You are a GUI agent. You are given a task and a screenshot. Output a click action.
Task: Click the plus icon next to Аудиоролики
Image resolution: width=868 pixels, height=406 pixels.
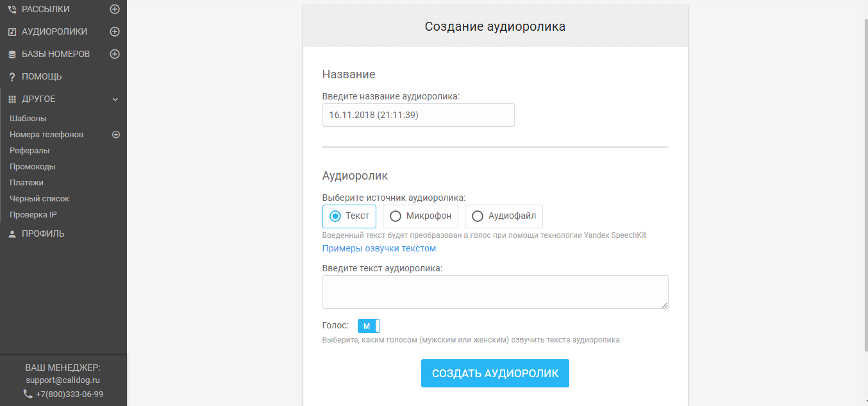pyautogui.click(x=115, y=31)
